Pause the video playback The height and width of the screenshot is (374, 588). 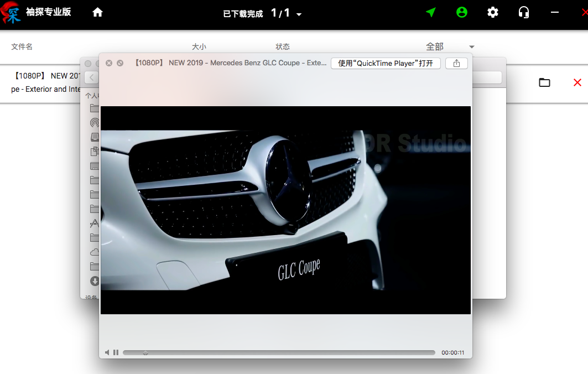click(x=116, y=352)
